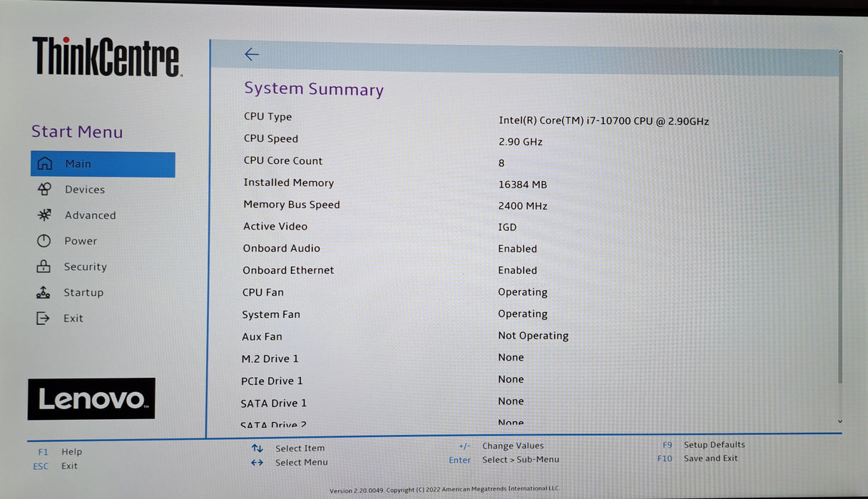
Task: Select the Aux Fan label
Action: [x=262, y=336]
